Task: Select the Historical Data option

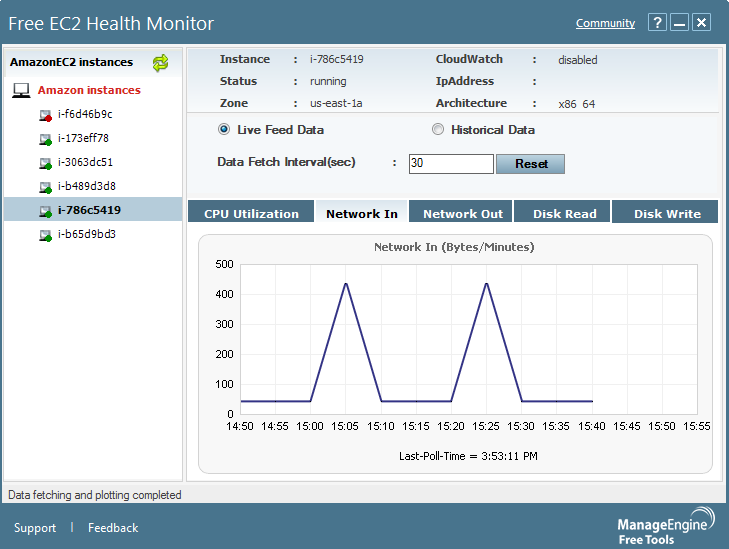Action: click(x=437, y=129)
